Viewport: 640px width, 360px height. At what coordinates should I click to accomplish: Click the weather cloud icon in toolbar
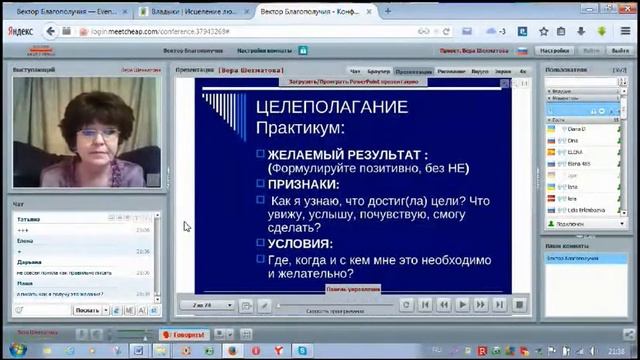[491, 31]
